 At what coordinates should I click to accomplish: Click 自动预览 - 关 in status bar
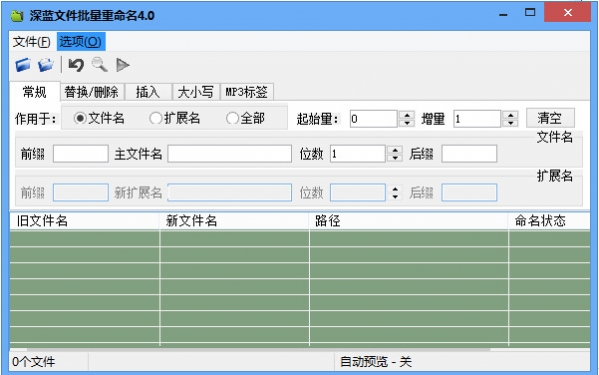pyautogui.click(x=376, y=362)
